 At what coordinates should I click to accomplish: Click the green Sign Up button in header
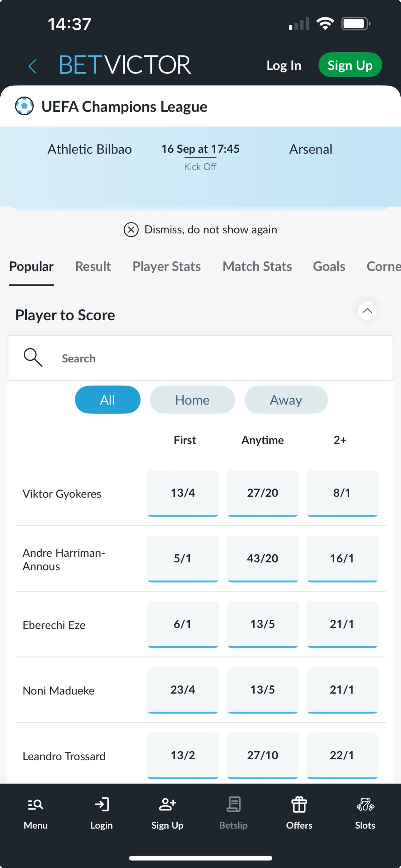[x=350, y=65]
